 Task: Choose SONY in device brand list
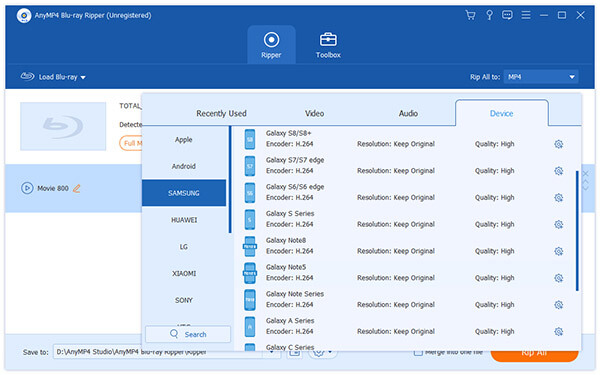click(x=184, y=300)
